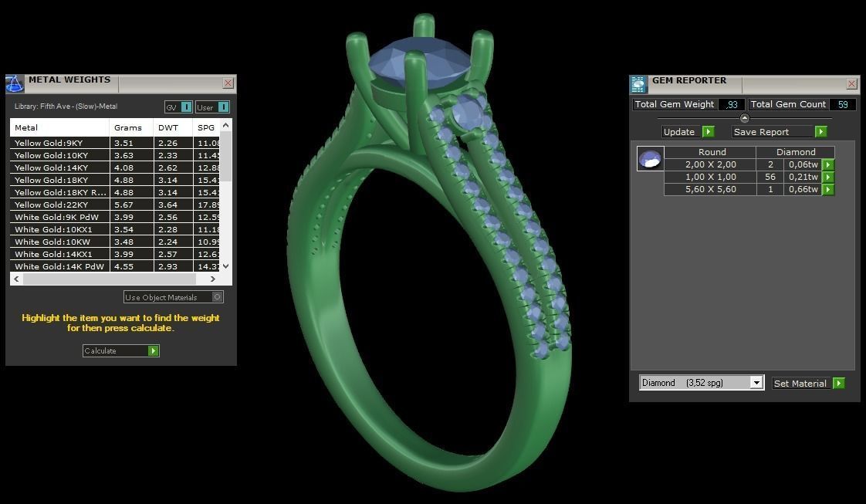The image size is (866, 504).
Task: Click green arrow on Calculate button
Action: [154, 350]
